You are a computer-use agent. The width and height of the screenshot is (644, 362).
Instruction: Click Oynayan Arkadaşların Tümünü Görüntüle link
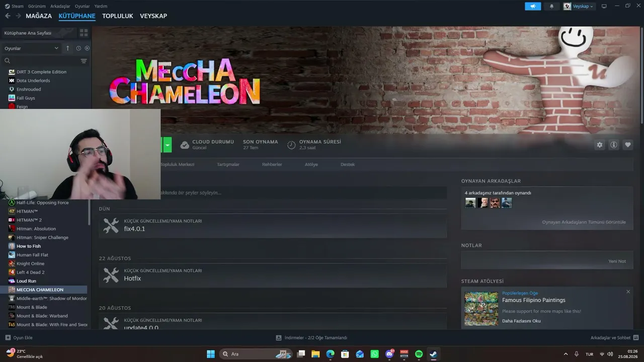pyautogui.click(x=584, y=222)
